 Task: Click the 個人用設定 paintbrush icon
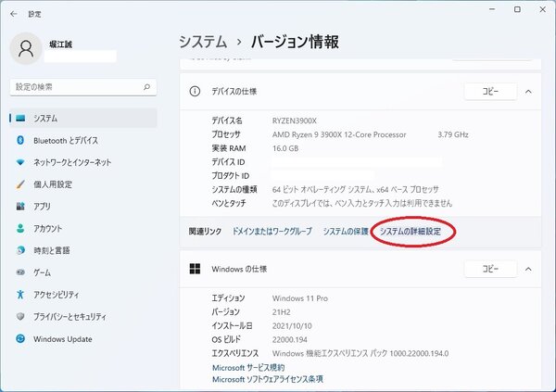pyautogui.click(x=20, y=184)
